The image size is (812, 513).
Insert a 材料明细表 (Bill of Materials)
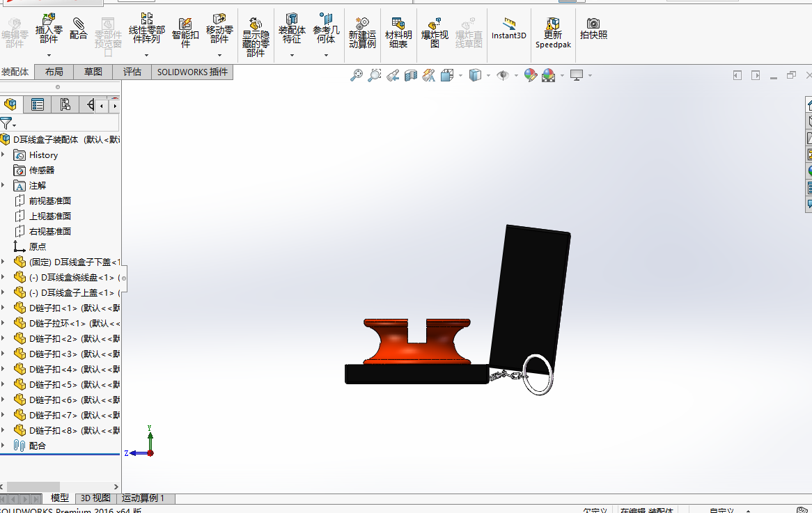click(x=398, y=32)
